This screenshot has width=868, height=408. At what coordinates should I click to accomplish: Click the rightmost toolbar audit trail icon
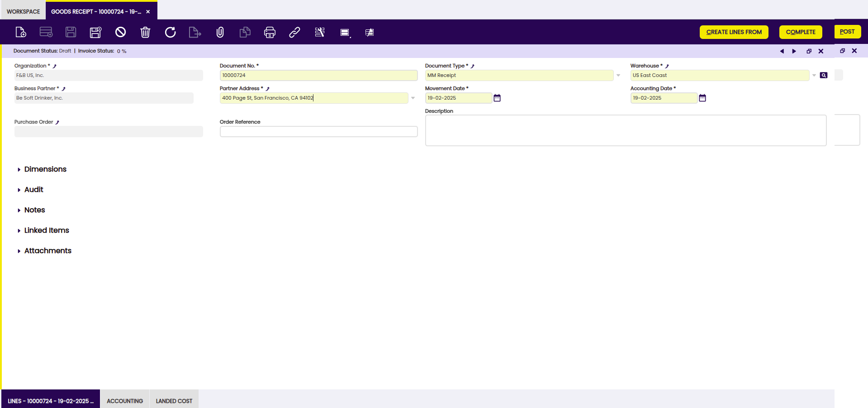370,33
